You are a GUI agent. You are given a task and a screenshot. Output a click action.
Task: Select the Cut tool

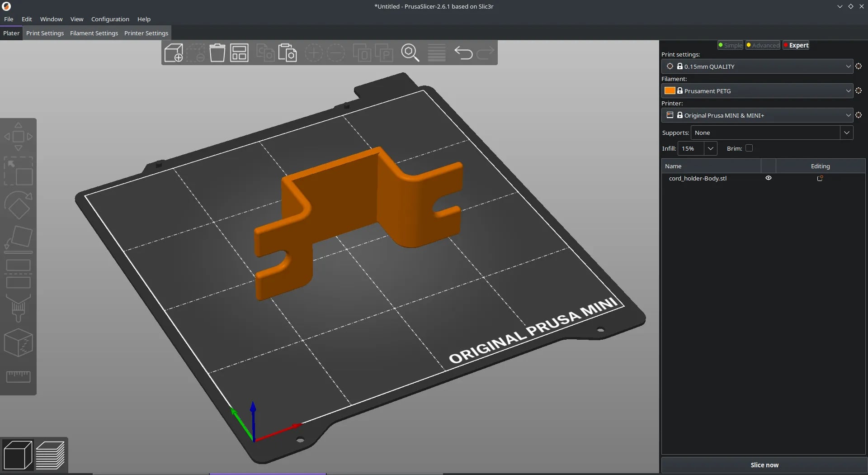pyautogui.click(x=18, y=274)
